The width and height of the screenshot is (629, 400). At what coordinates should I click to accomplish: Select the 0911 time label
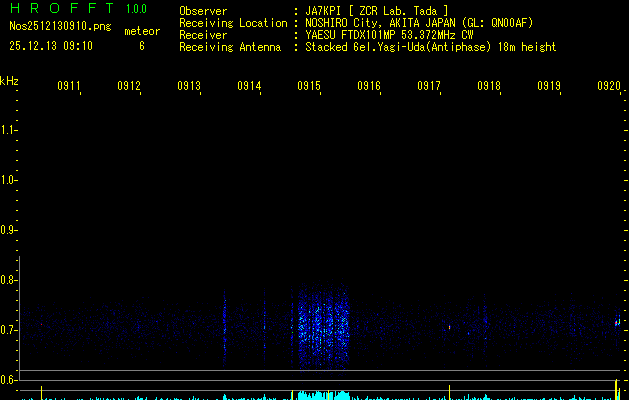69,87
